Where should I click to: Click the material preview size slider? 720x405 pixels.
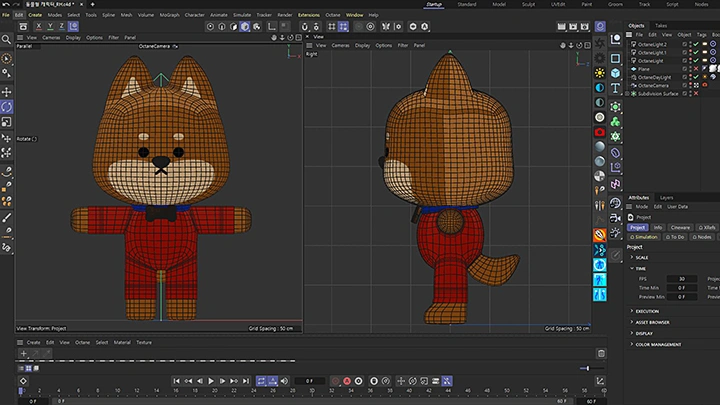coord(587,368)
